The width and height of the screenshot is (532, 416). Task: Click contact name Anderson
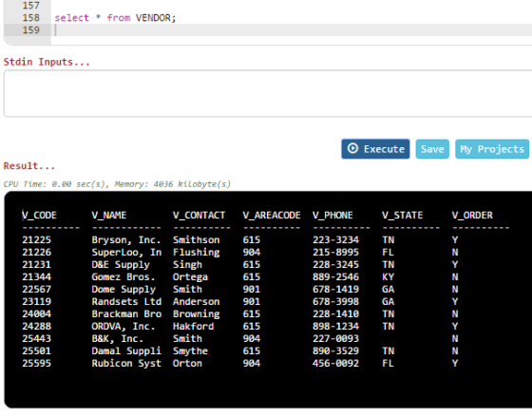pyautogui.click(x=196, y=302)
